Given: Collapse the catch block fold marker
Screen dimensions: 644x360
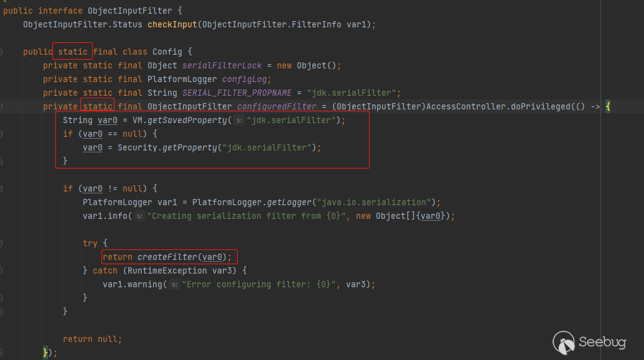Looking at the screenshot, I should click(1, 270).
